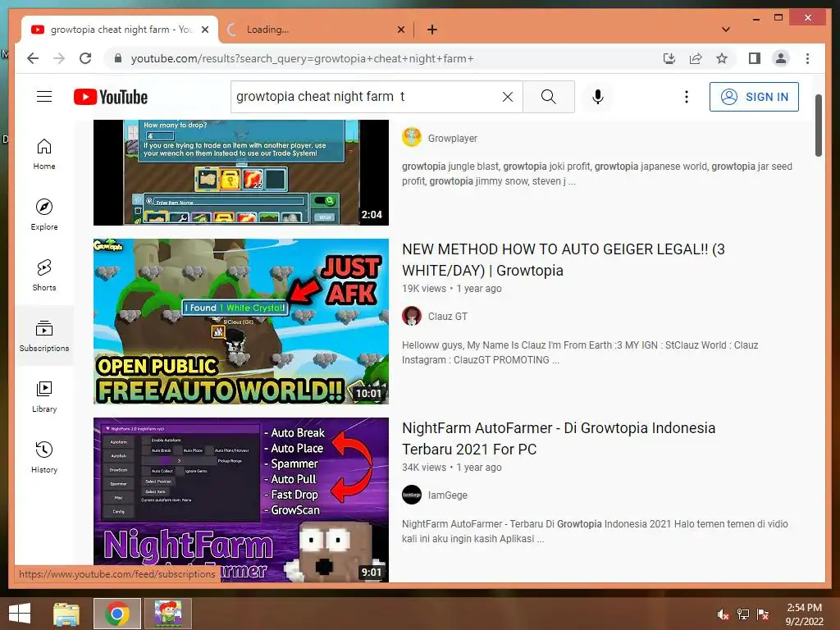Click the growtopia jungle blast description
This screenshot has width=840, height=630.
coord(597,174)
